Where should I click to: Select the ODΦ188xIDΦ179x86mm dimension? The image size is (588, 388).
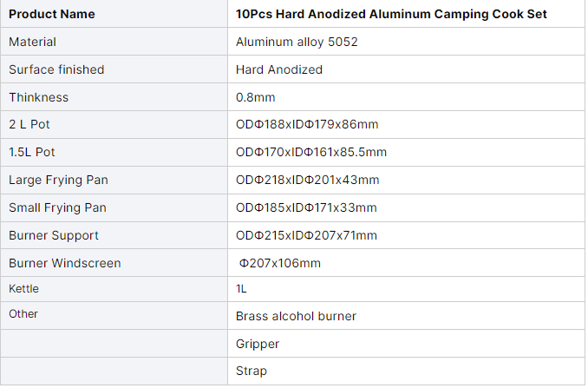307,124
